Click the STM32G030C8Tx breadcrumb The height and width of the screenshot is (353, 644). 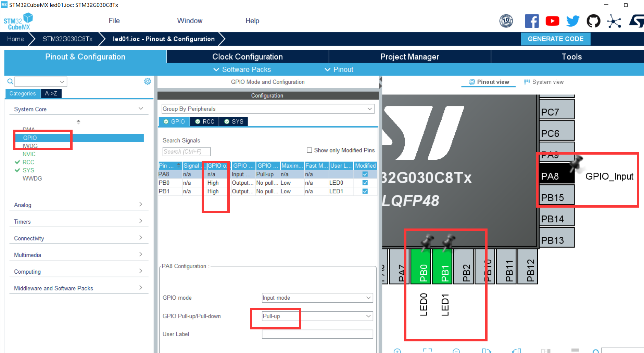pyautogui.click(x=67, y=39)
